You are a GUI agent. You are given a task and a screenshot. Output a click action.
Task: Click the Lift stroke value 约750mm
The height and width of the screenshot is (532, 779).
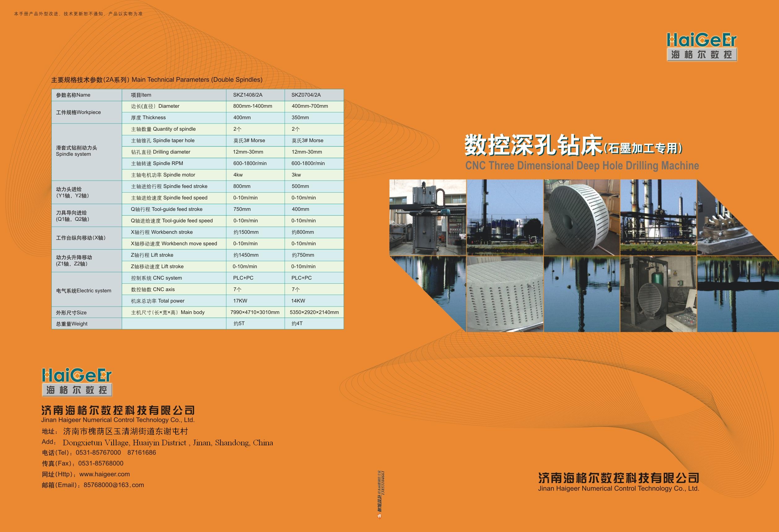[x=303, y=255]
